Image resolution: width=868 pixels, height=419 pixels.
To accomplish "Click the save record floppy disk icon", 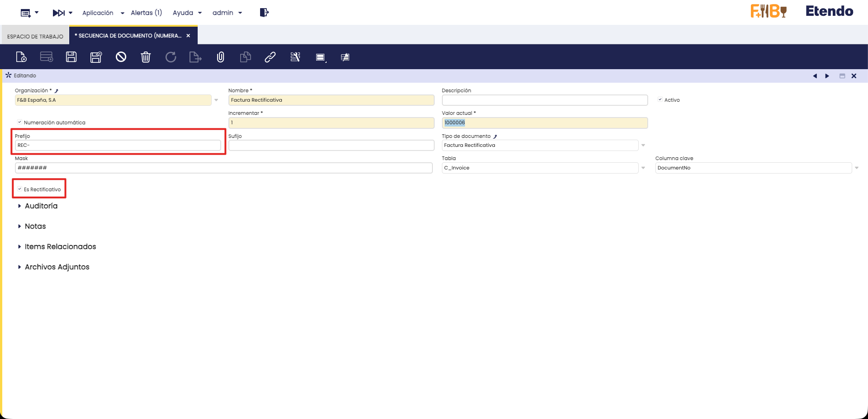I will (x=71, y=57).
